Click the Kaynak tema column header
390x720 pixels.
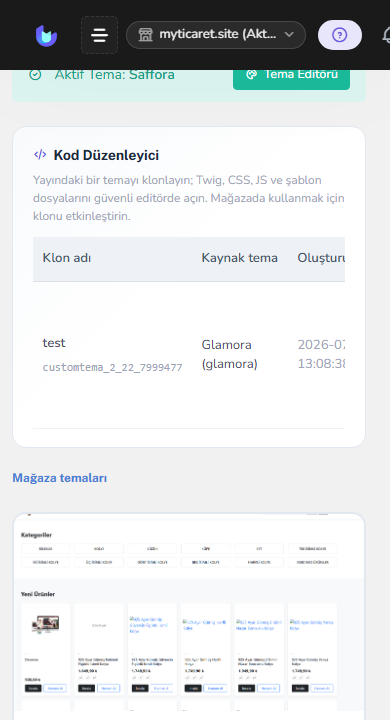click(x=239, y=258)
